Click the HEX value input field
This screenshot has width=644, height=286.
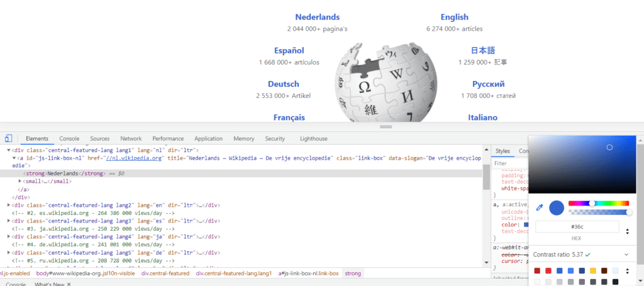(x=577, y=227)
